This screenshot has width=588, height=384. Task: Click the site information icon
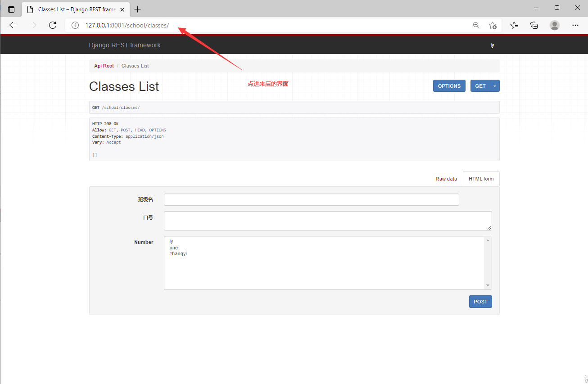click(75, 25)
